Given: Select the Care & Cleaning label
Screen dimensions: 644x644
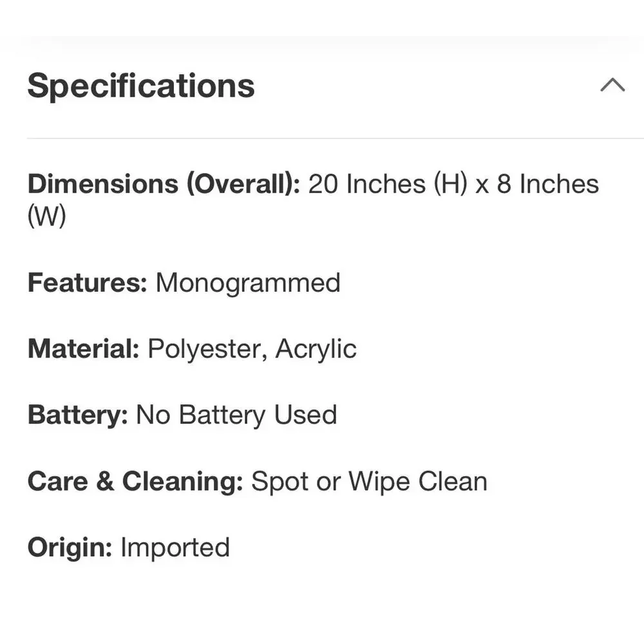Looking at the screenshot, I should coord(135,481).
